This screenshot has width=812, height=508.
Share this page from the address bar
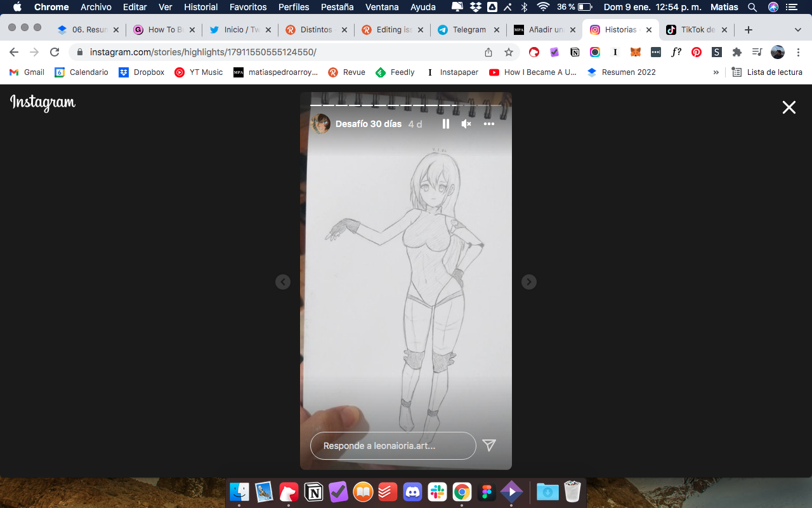pos(488,52)
